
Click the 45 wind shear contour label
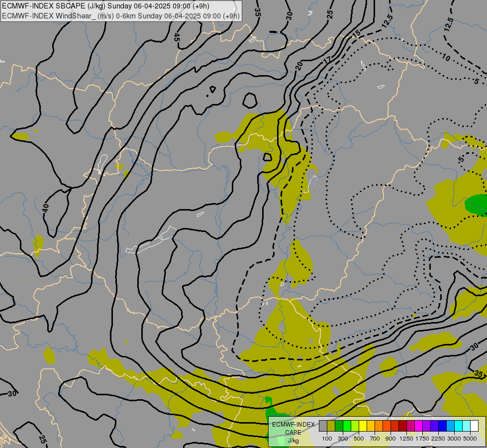(177, 37)
